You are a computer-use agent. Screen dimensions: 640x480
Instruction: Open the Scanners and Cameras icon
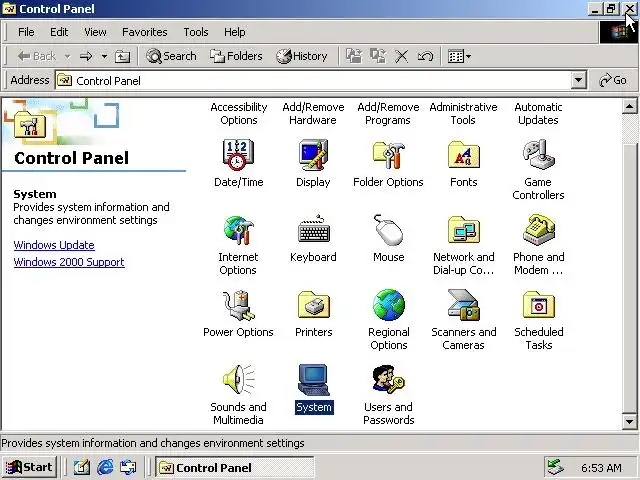pos(463,305)
